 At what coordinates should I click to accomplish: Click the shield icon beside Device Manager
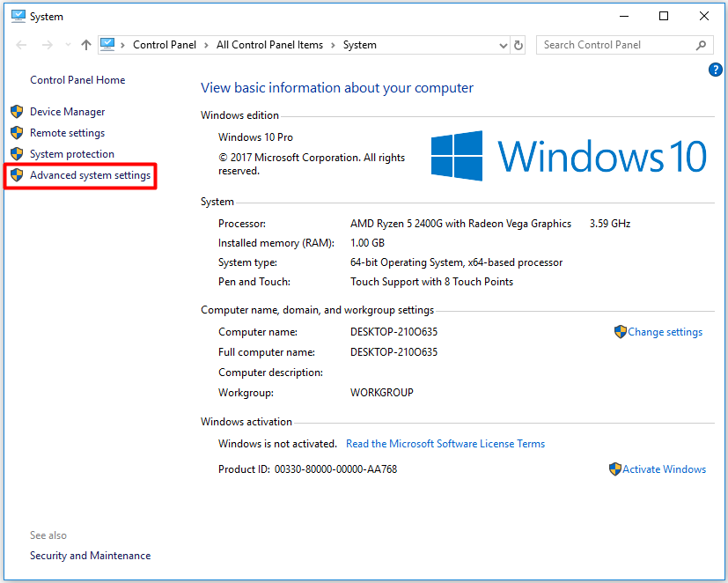point(17,112)
